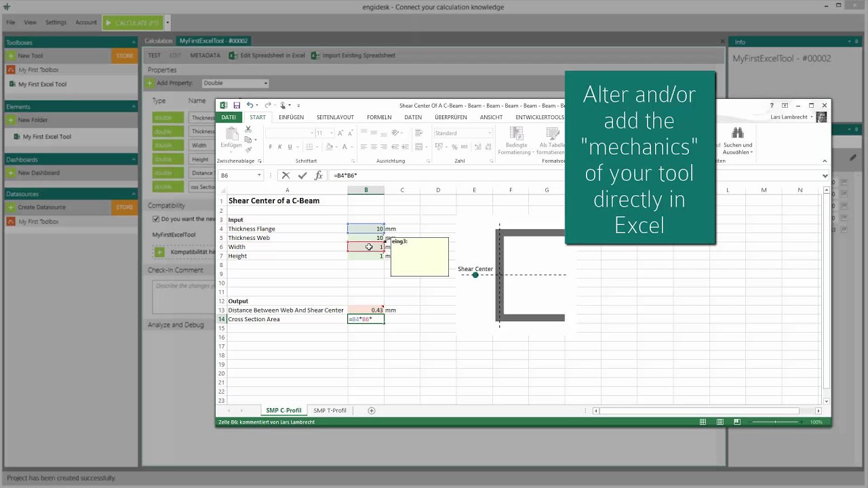The height and width of the screenshot is (488, 868).
Task: Collapse the Dashboards panel
Action: tap(134, 159)
